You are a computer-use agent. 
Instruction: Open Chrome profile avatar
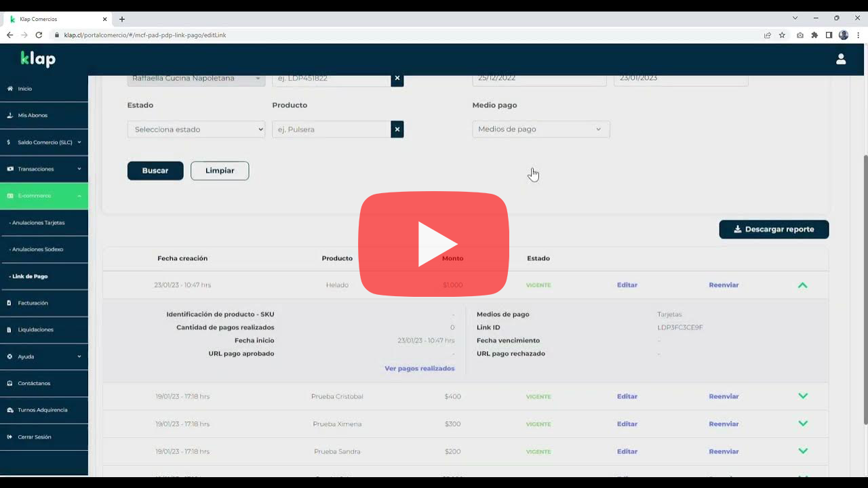[x=844, y=35]
